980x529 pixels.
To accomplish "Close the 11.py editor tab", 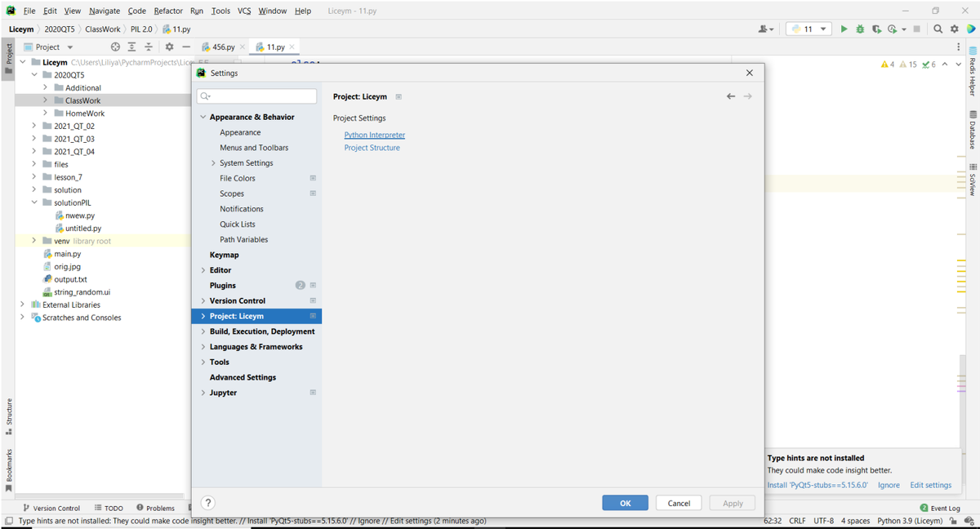I will click(292, 47).
